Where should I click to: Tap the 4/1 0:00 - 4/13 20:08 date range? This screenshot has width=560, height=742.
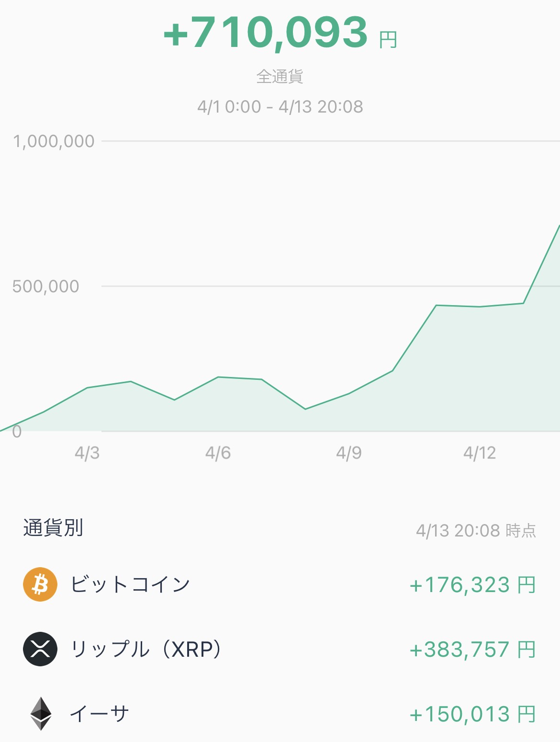click(280, 106)
